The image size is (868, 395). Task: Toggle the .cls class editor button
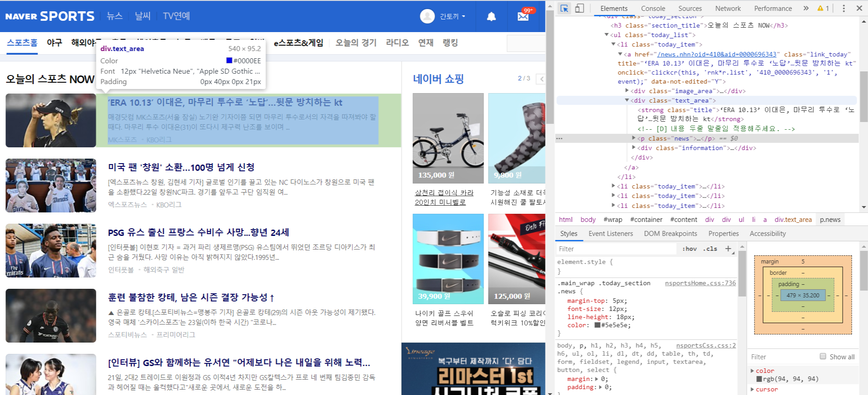click(x=710, y=249)
